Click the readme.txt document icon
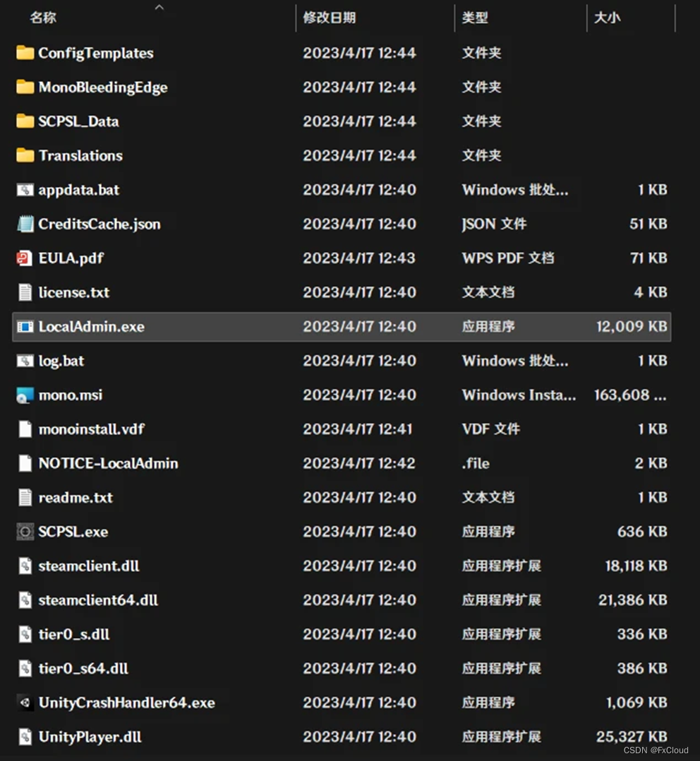700x761 pixels. pyautogui.click(x=25, y=498)
